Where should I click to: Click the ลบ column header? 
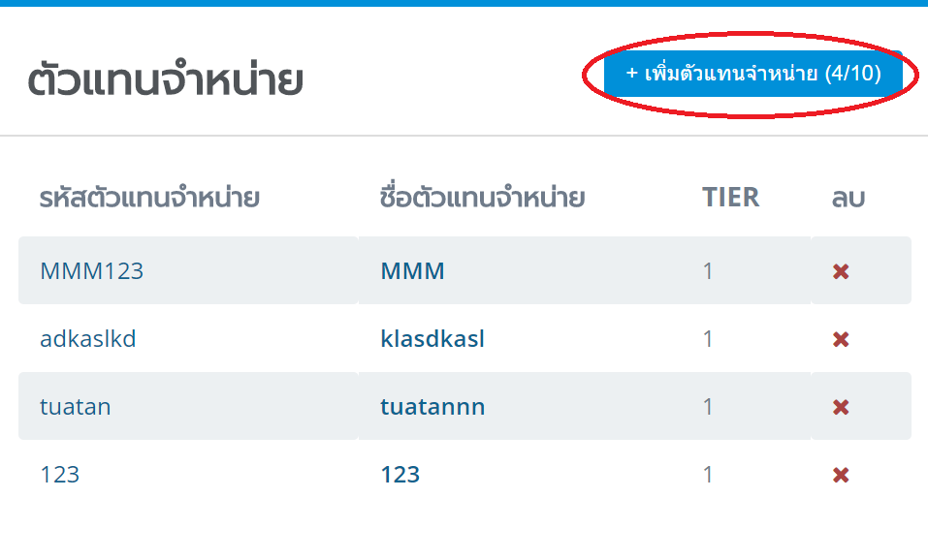[848, 198]
